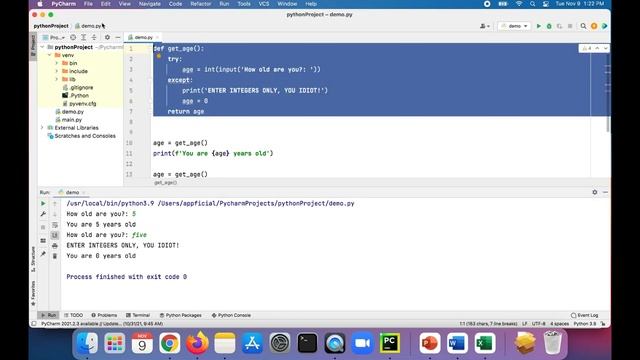Toggle Project side tool window stripe
Viewport: 640px width, 360px height.
click(x=33, y=46)
